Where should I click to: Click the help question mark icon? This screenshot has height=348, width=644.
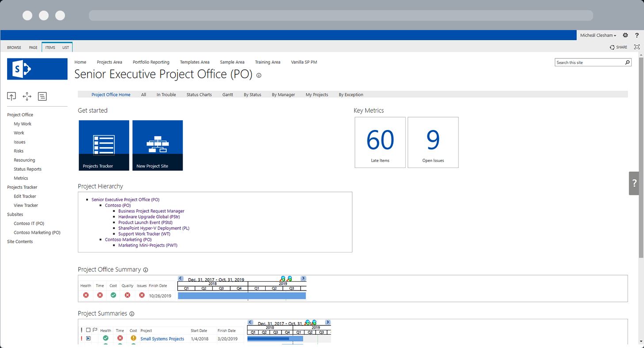[637, 35]
